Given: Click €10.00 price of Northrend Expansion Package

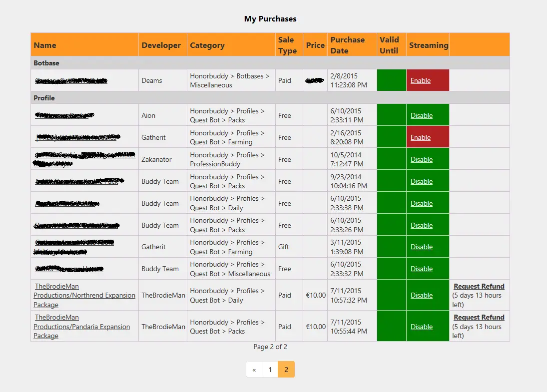Looking at the screenshot, I should pos(316,296).
